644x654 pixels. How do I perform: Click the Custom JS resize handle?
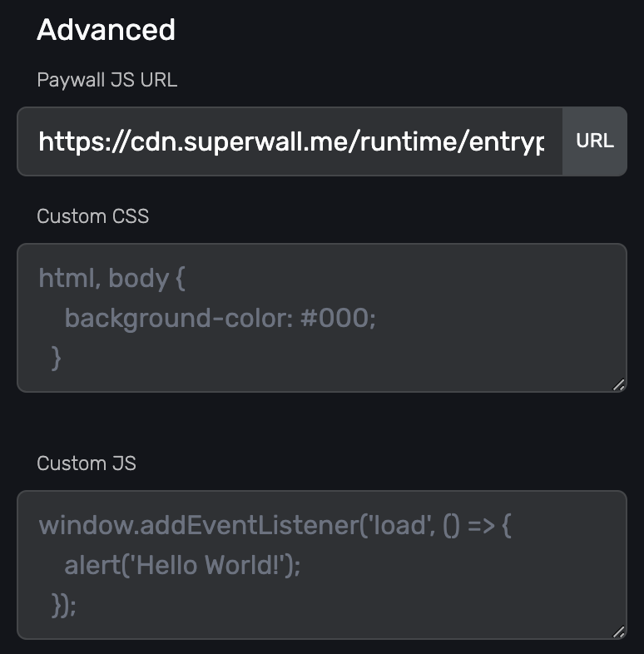tap(618, 632)
